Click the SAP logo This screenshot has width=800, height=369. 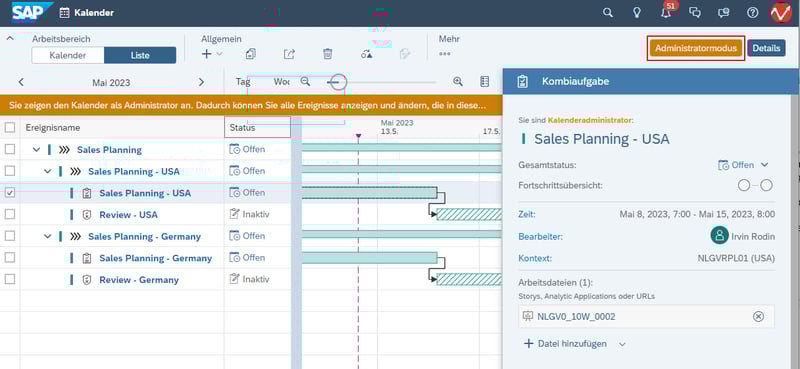pos(32,13)
